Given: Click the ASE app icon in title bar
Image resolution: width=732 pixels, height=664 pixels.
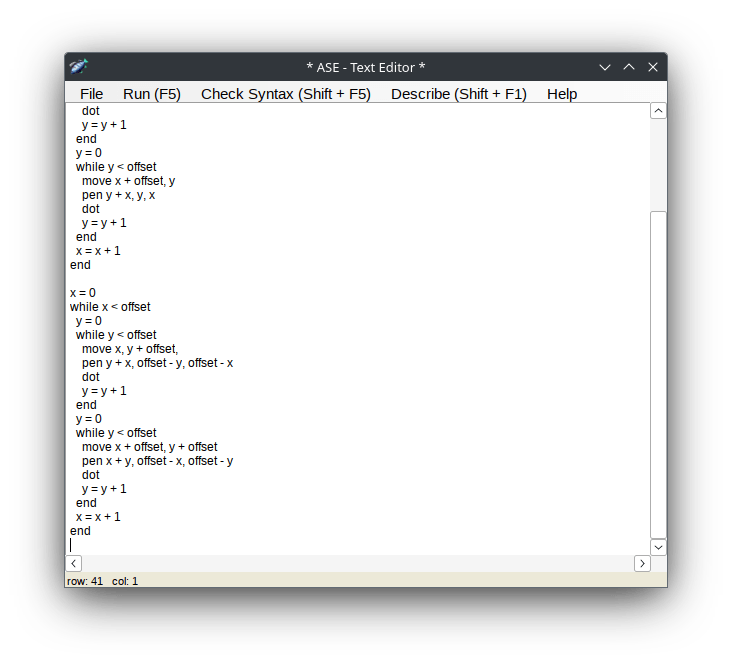Looking at the screenshot, I should click(79, 67).
